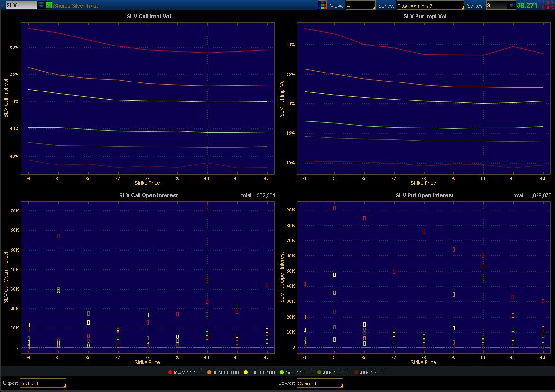Select the JUN 11 100 legend label
Image resolution: width=555 pixels, height=392 pixels.
226,373
